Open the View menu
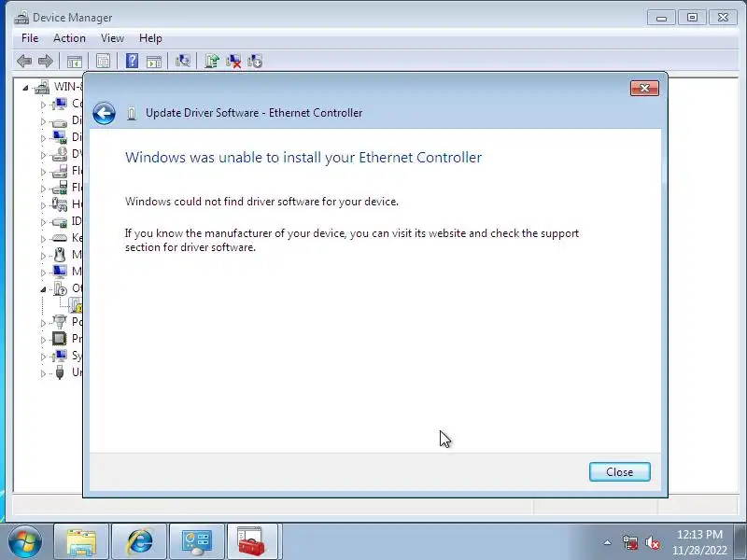Viewport: 747px width, 560px height. click(x=112, y=38)
